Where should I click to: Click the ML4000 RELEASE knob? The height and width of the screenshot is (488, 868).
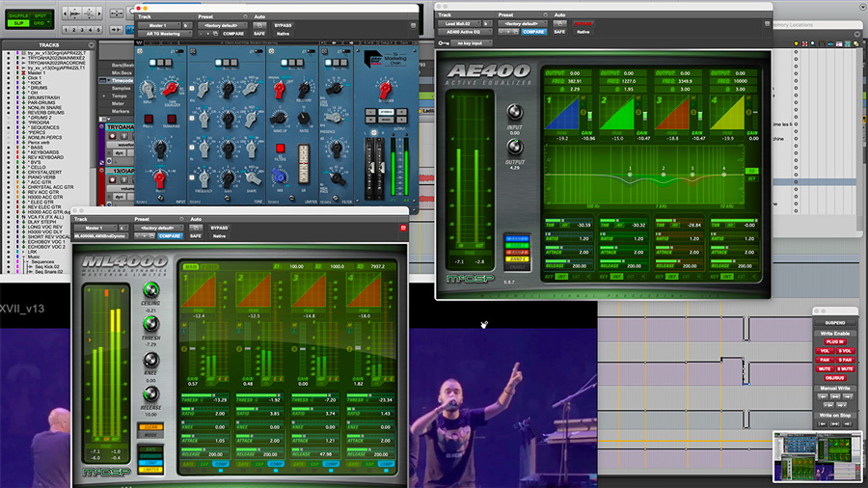click(150, 393)
